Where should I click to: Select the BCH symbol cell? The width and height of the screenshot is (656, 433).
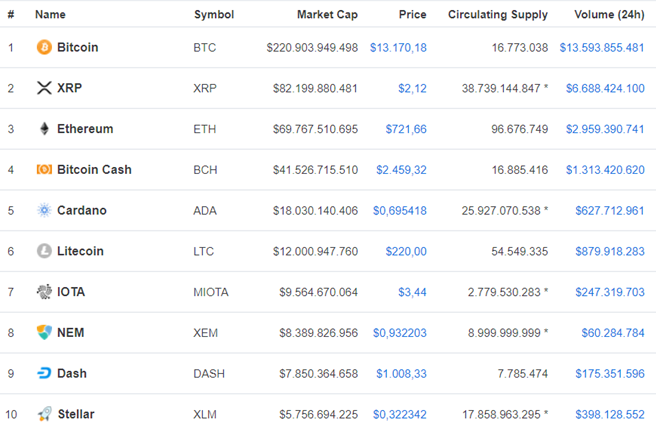[x=205, y=170]
